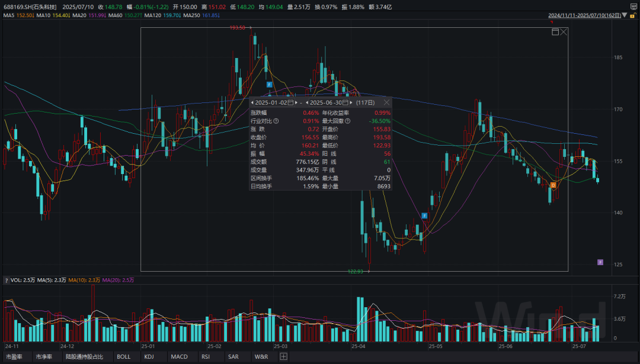Image resolution: width=640 pixels, height=364 pixels.
Task: Click the blue F marker near 25-03
Action: [269, 85]
